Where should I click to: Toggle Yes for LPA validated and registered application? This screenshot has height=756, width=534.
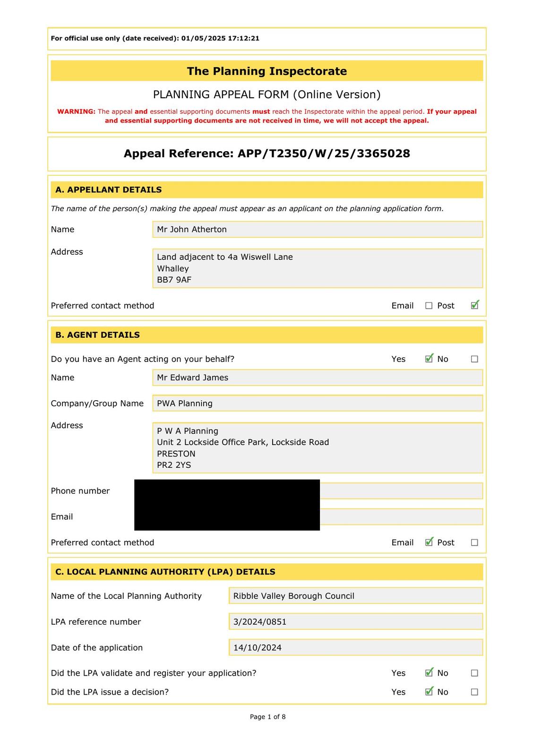(x=429, y=673)
